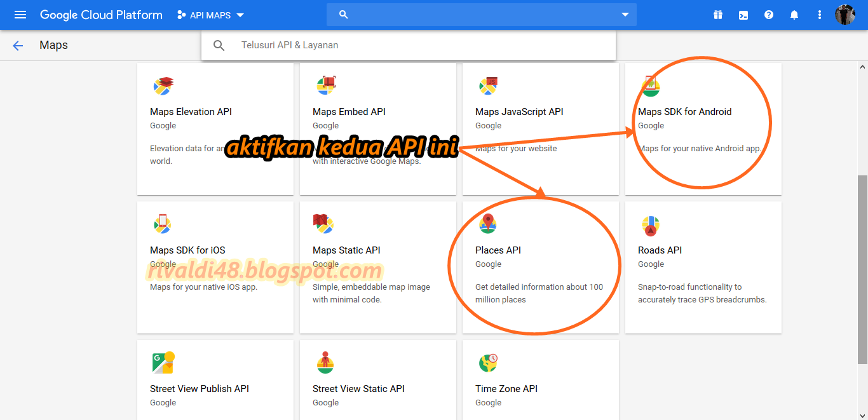Open the Street View Static API title
The width and height of the screenshot is (868, 420).
point(358,389)
